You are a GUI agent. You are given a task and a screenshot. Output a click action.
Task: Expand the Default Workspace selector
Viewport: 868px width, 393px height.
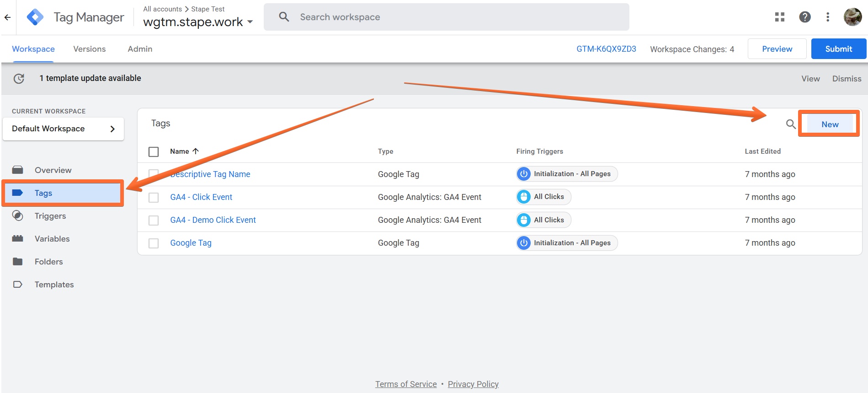(x=64, y=129)
